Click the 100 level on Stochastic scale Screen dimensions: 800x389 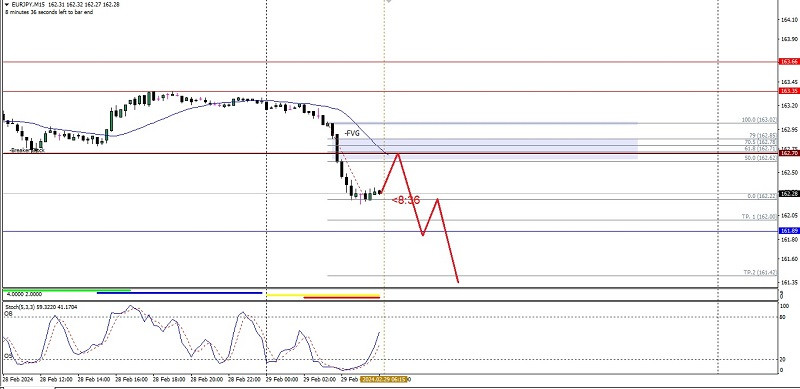pos(784,305)
